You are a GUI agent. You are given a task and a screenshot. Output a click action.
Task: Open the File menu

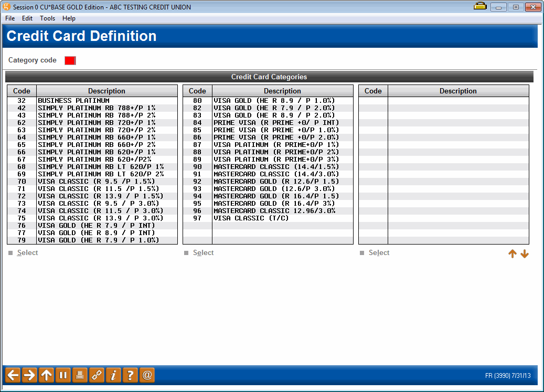[10, 18]
